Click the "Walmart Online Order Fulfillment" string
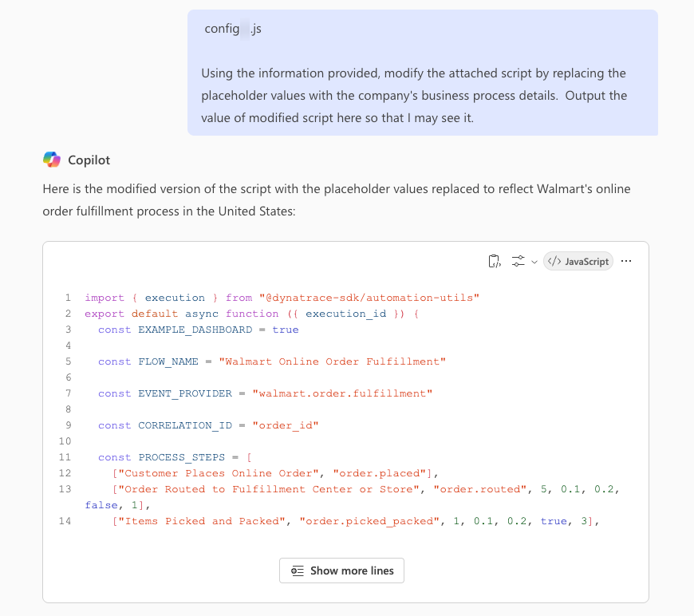The image size is (694, 616). coord(333,361)
